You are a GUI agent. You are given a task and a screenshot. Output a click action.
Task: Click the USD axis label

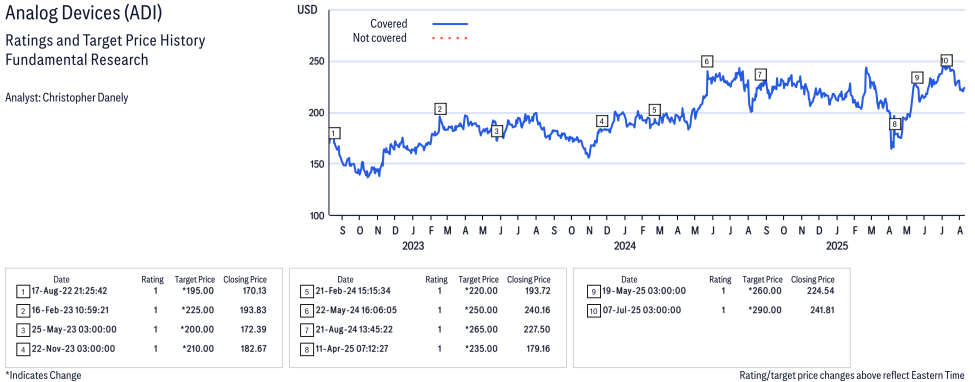pyautogui.click(x=307, y=9)
